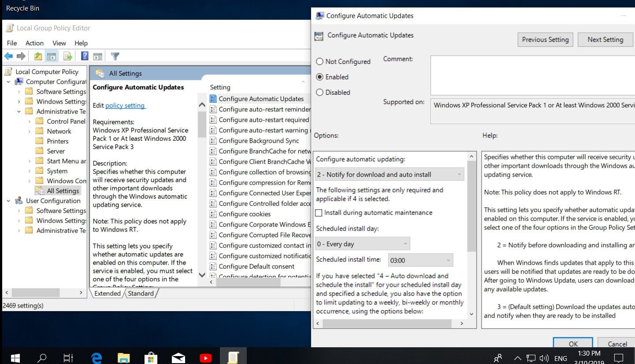
Task: Click the Previous Setting button
Action: (546, 39)
